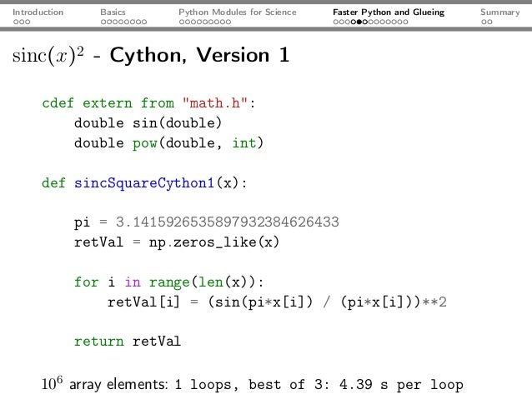Open the Python Modules for Science section

[238, 12]
